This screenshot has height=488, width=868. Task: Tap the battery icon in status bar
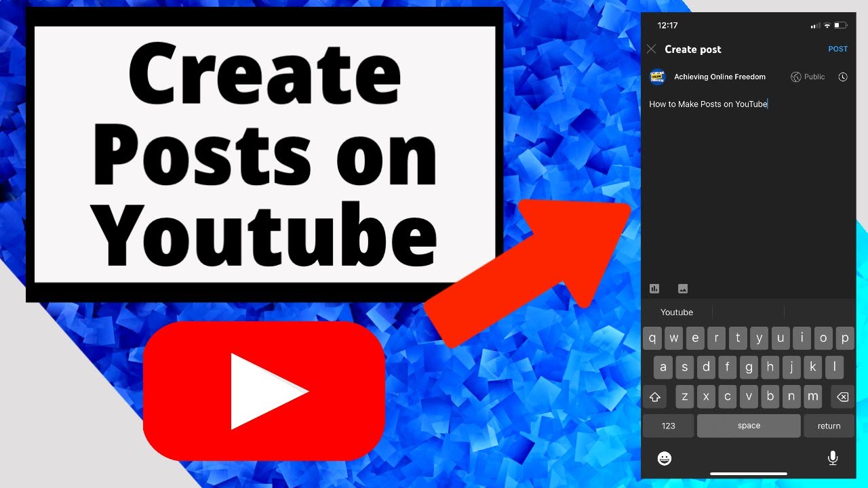tap(841, 26)
